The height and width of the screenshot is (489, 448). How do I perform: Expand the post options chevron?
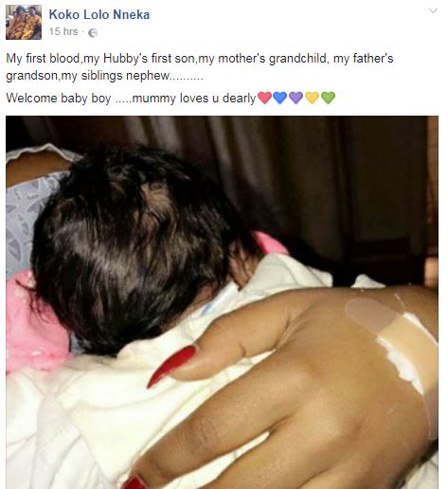[433, 11]
